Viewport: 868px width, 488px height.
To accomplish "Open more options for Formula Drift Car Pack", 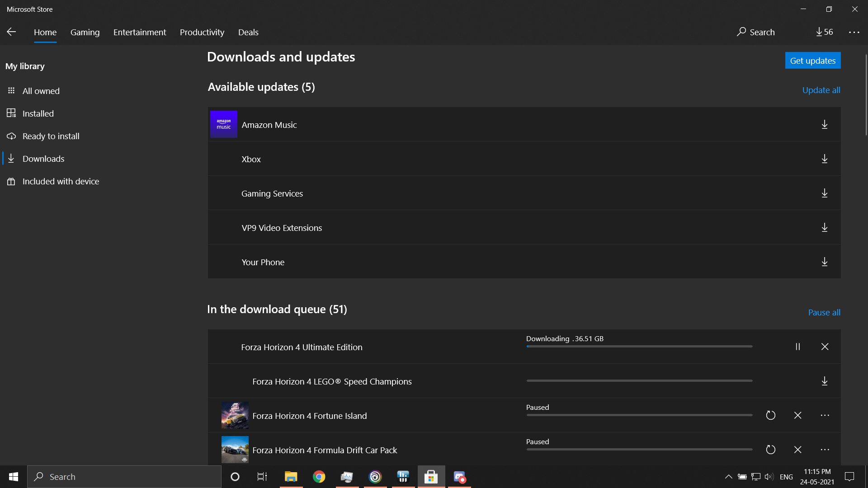I will click(825, 450).
